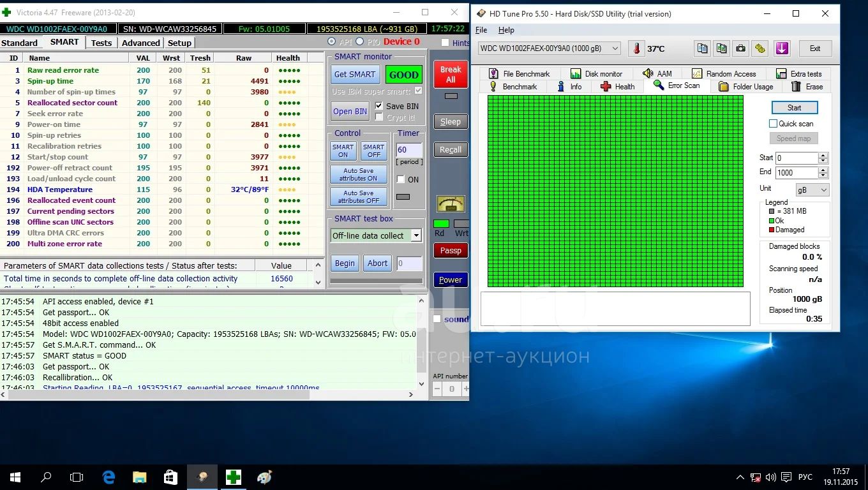
Task: Open Windows taskbar search
Action: pyautogui.click(x=46, y=477)
